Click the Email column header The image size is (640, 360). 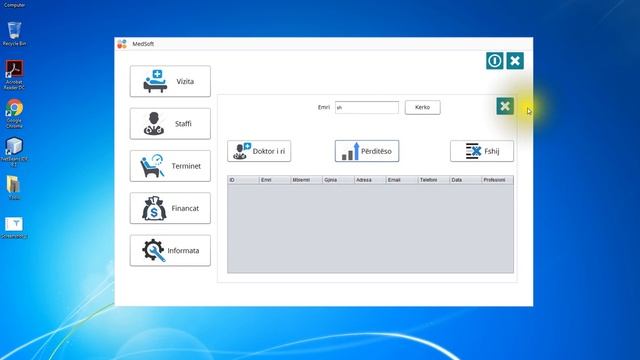click(402, 180)
